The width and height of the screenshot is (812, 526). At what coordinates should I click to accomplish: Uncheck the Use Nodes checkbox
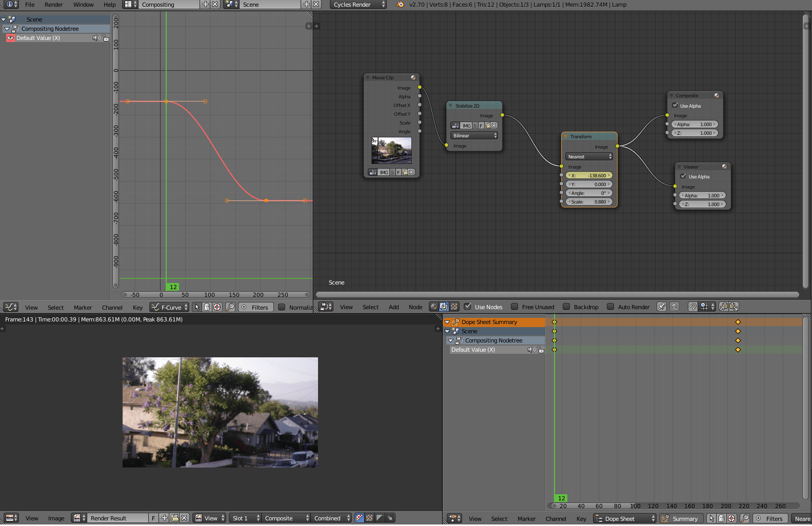tap(467, 307)
